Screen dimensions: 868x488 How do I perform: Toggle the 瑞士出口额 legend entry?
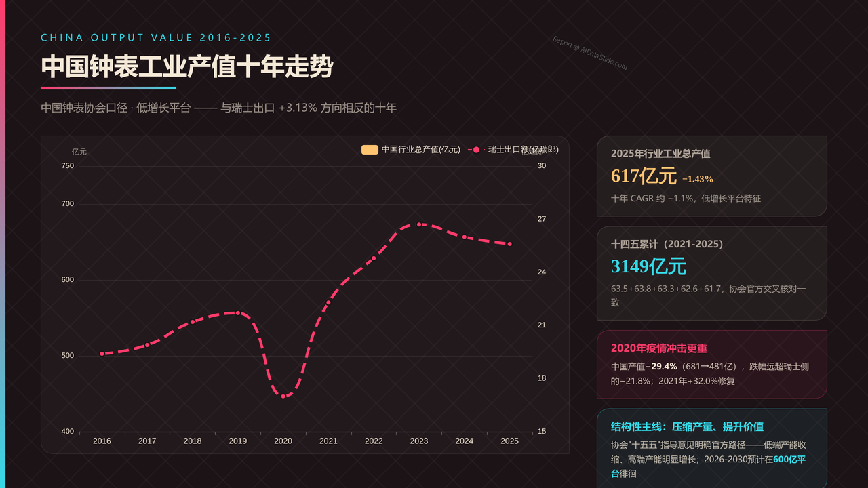tap(513, 150)
